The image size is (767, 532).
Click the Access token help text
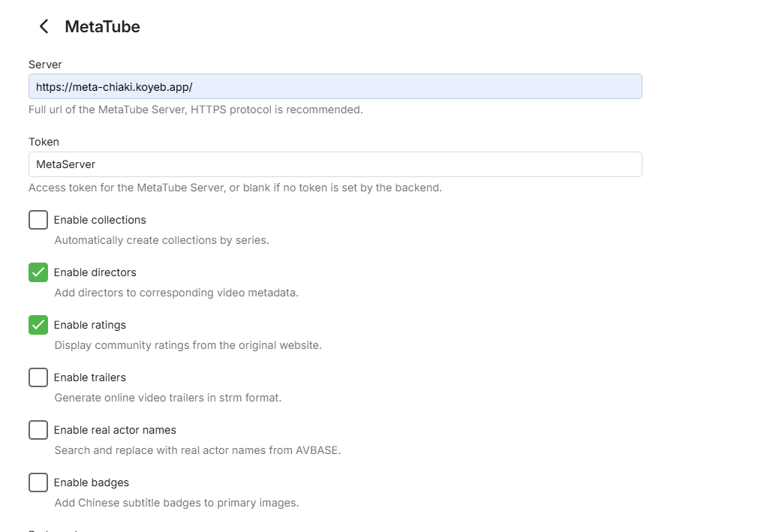click(236, 188)
